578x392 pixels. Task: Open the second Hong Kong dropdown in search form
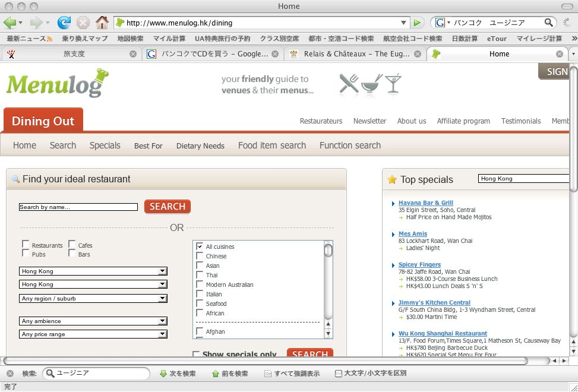tap(93, 284)
